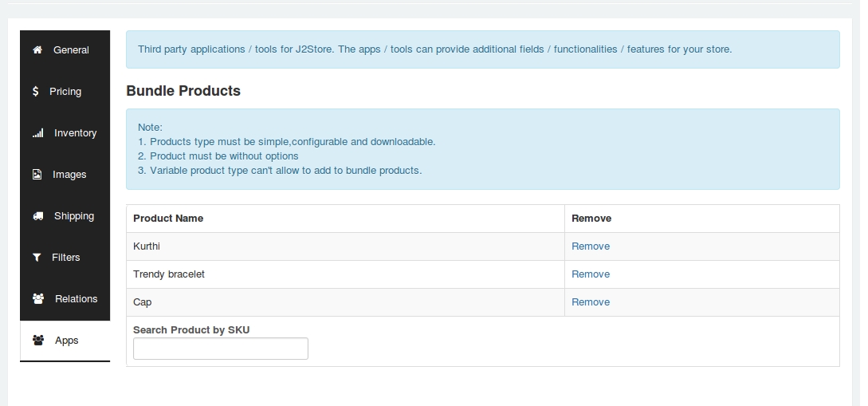Click the signal bars Inventory icon

[37, 133]
